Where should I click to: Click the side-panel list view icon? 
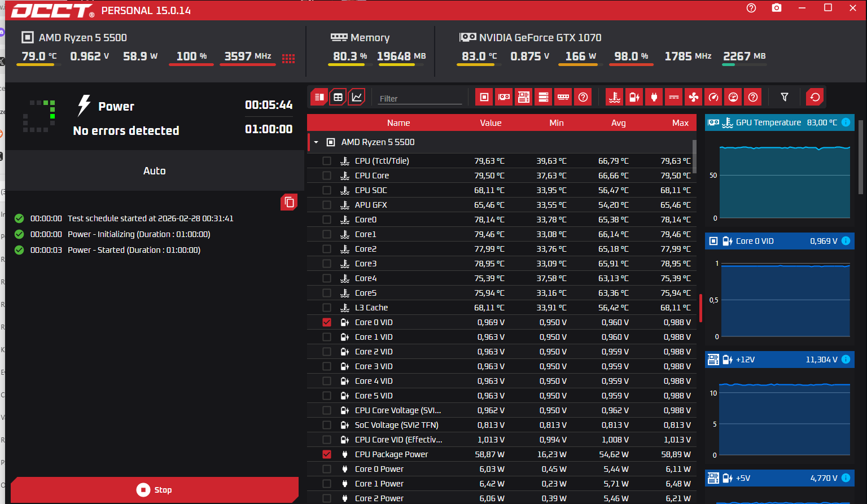[319, 97]
